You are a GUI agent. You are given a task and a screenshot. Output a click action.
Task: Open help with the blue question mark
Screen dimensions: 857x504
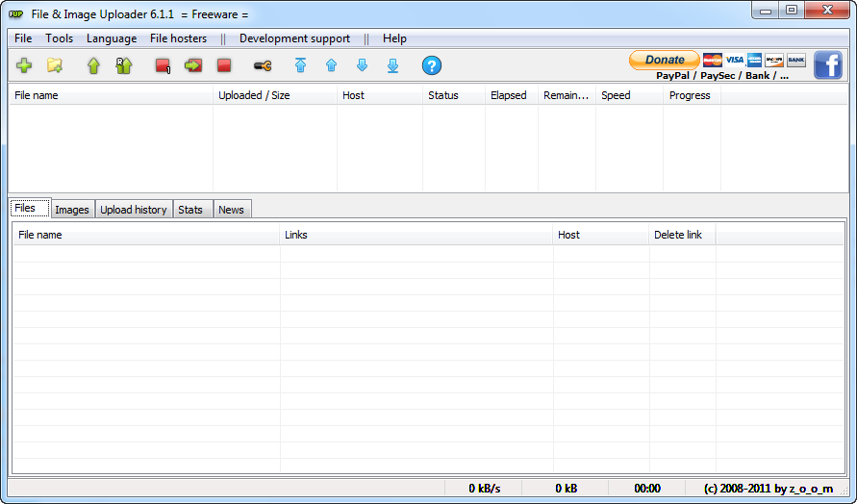point(432,65)
